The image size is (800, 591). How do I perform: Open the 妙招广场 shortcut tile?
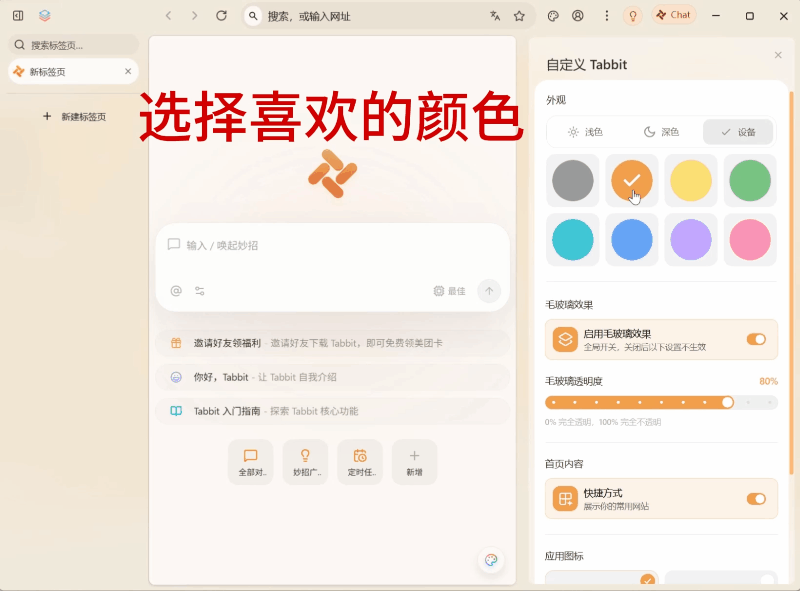coord(305,462)
